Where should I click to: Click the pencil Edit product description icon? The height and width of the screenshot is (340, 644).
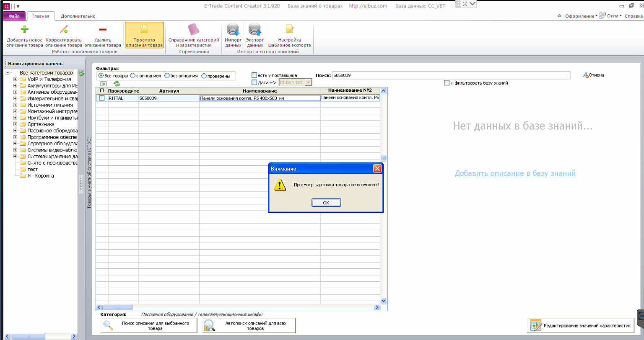click(64, 29)
